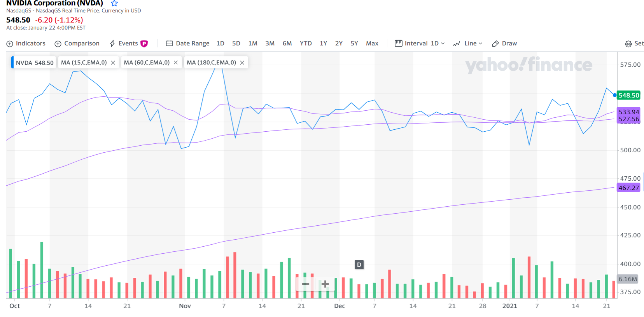Click the NVIDIA Corporation (NVDA) title

tap(54, 3)
